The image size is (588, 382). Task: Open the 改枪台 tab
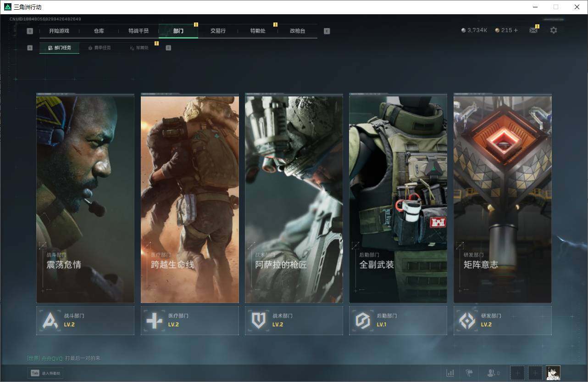point(297,31)
